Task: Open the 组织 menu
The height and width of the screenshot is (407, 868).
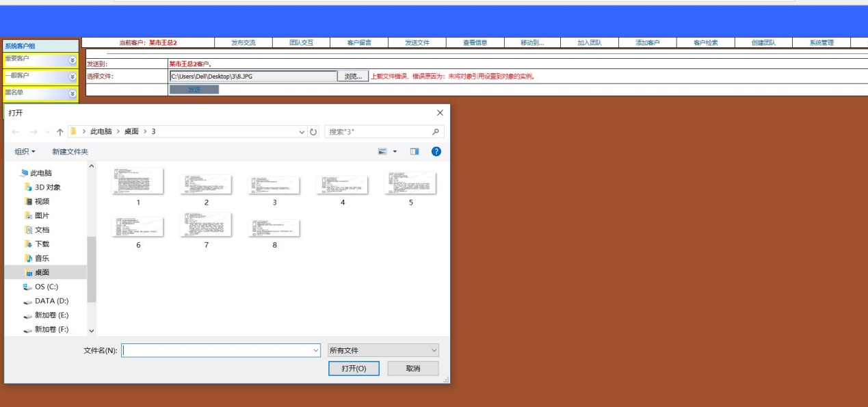Action: (x=25, y=152)
